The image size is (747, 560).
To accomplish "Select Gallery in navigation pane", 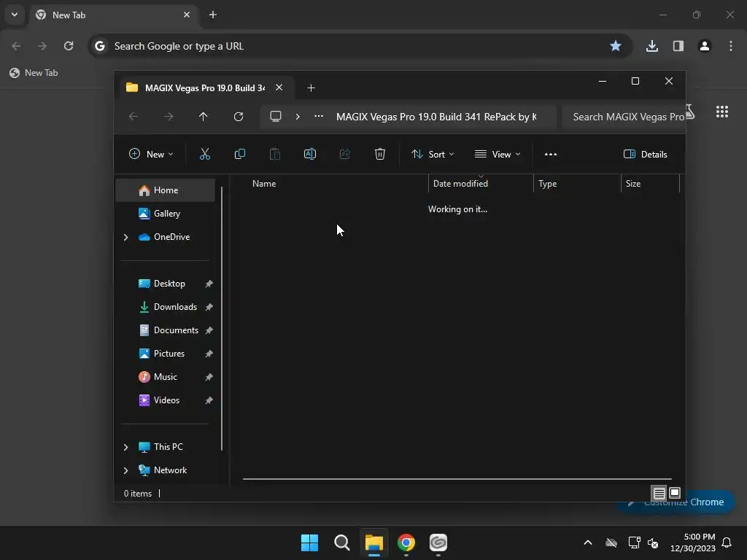I will click(166, 214).
